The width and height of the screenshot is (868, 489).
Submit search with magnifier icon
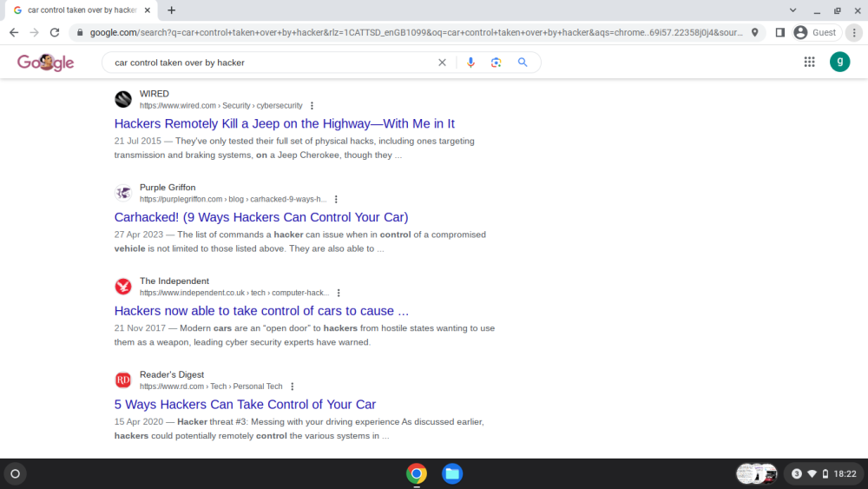point(523,63)
